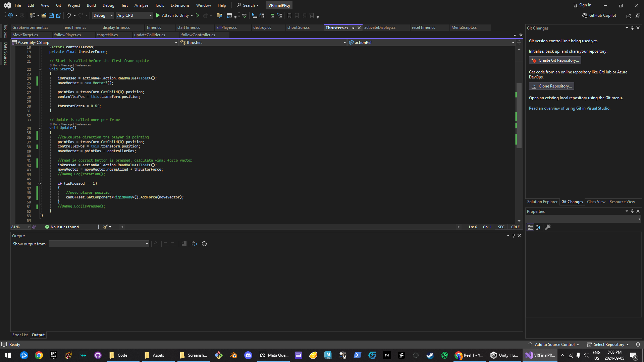Pin the Git Changes panel
The width and height of the screenshot is (644, 362).
tap(632, 28)
